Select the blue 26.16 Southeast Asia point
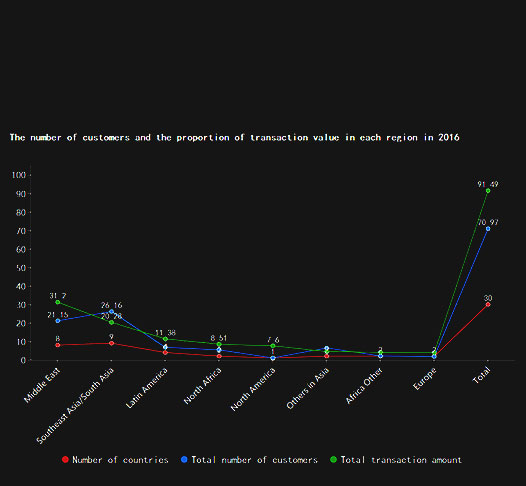526x486 pixels. click(x=112, y=312)
